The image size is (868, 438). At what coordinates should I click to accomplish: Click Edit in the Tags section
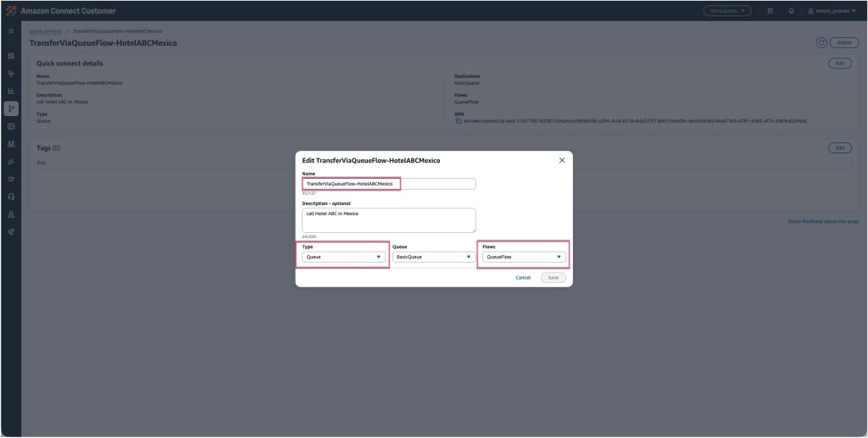840,148
